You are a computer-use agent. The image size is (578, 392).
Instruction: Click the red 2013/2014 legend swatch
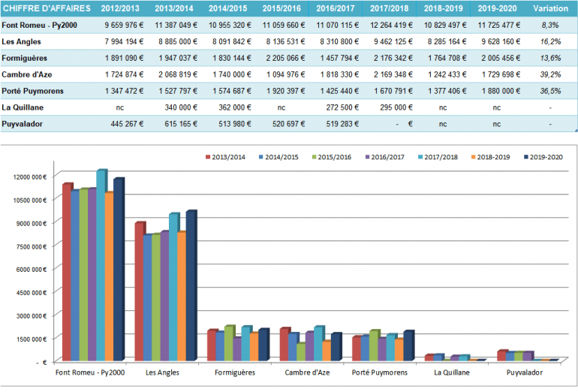coord(209,157)
